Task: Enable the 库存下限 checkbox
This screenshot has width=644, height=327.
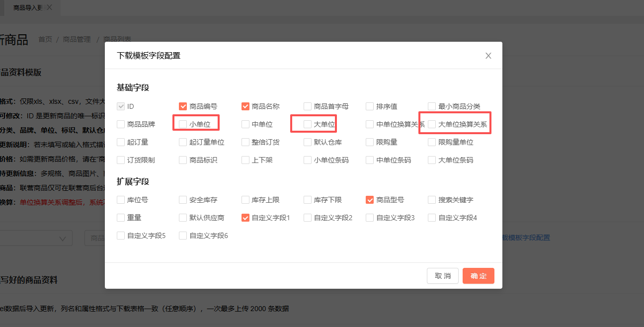Action: [x=308, y=200]
